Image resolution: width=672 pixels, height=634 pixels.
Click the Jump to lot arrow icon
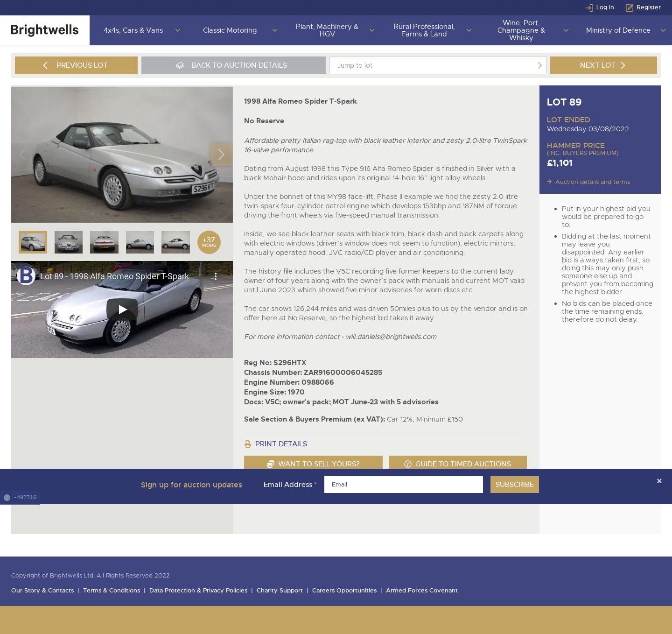coord(539,65)
